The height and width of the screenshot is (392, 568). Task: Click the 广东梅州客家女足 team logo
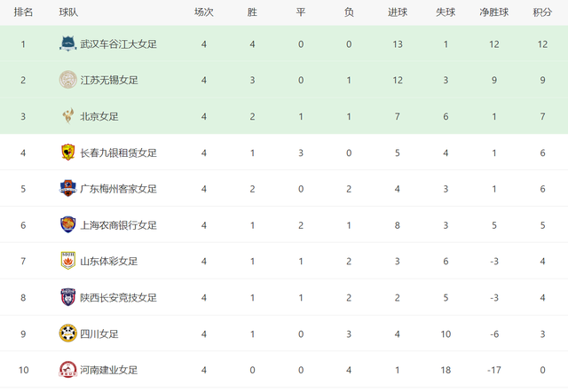click(x=67, y=189)
